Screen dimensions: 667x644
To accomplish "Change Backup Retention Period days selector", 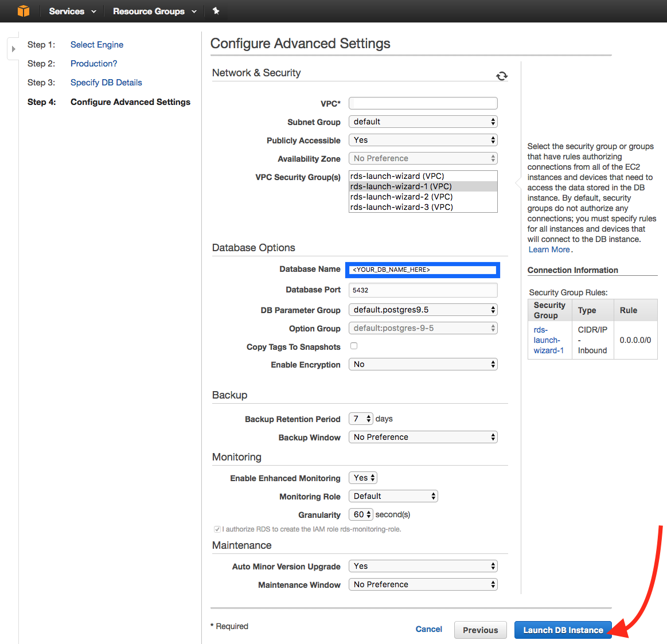I will pos(361,419).
